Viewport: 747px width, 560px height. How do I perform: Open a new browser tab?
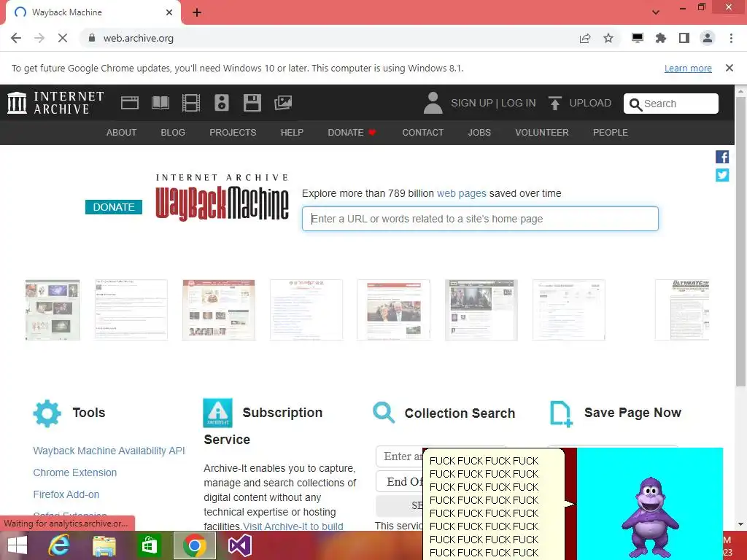[x=197, y=12]
